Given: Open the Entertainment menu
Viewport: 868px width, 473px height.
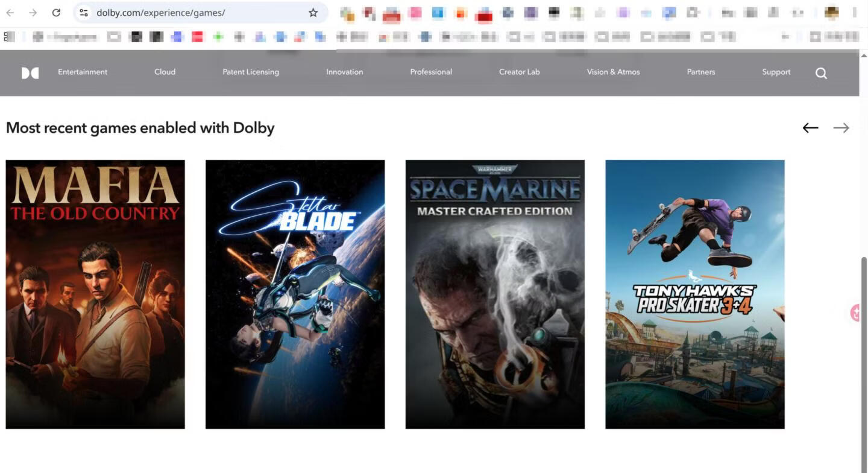Looking at the screenshot, I should (x=83, y=72).
